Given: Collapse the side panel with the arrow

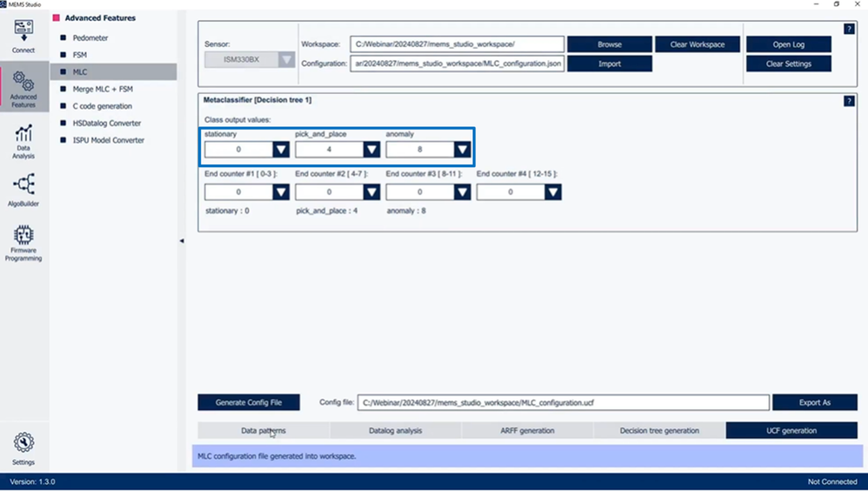Looking at the screenshot, I should pyautogui.click(x=182, y=241).
